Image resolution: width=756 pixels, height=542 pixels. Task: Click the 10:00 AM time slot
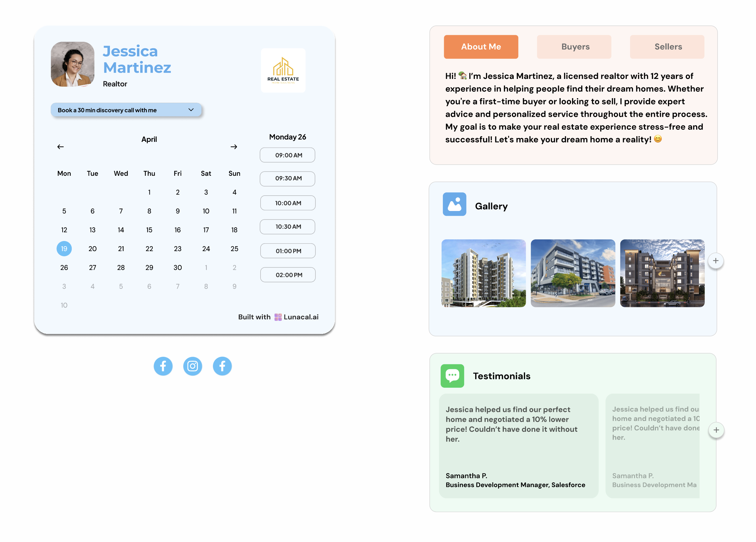[x=288, y=203]
